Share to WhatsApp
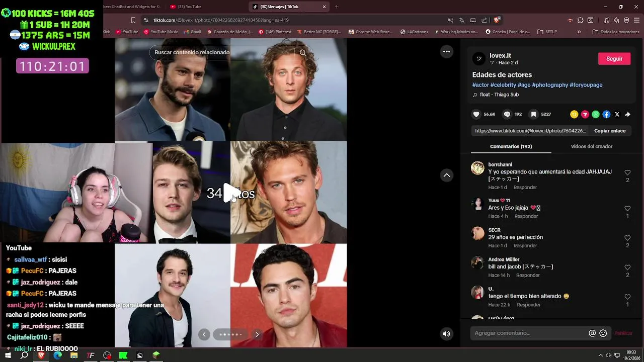Viewport: 644px width, 362px height. (x=596, y=114)
